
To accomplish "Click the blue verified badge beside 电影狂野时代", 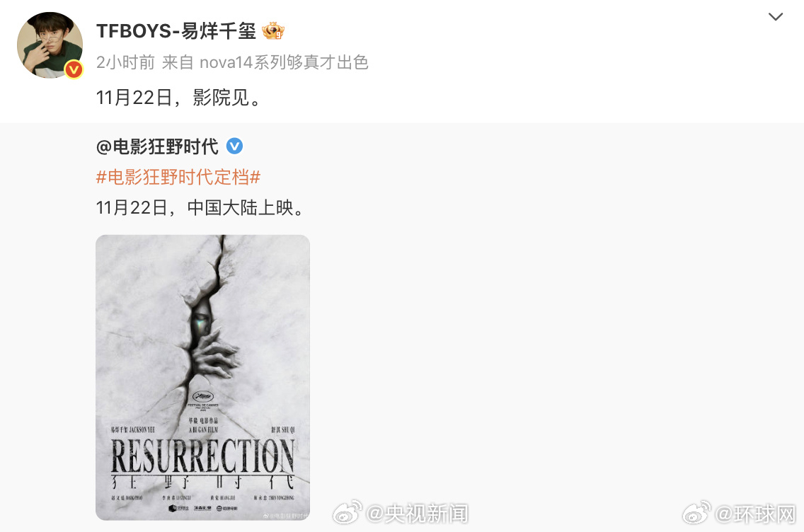I will (x=234, y=146).
